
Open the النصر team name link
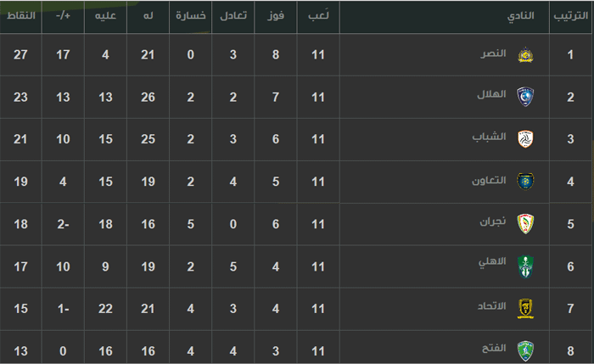(493, 53)
